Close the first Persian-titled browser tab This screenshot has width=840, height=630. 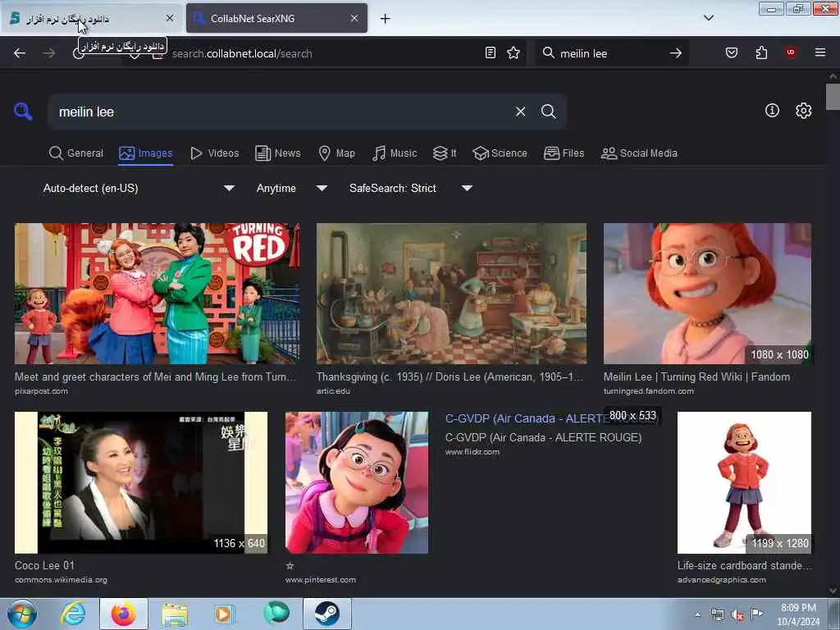169,18
